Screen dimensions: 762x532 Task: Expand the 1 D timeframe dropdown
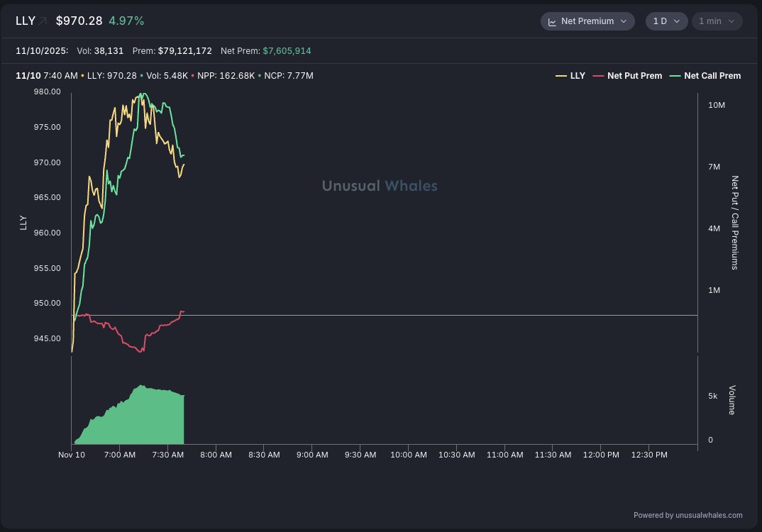666,21
